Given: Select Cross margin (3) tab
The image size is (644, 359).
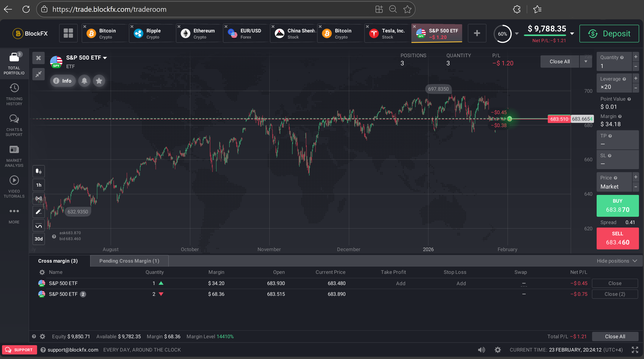Looking at the screenshot, I should click(58, 261).
